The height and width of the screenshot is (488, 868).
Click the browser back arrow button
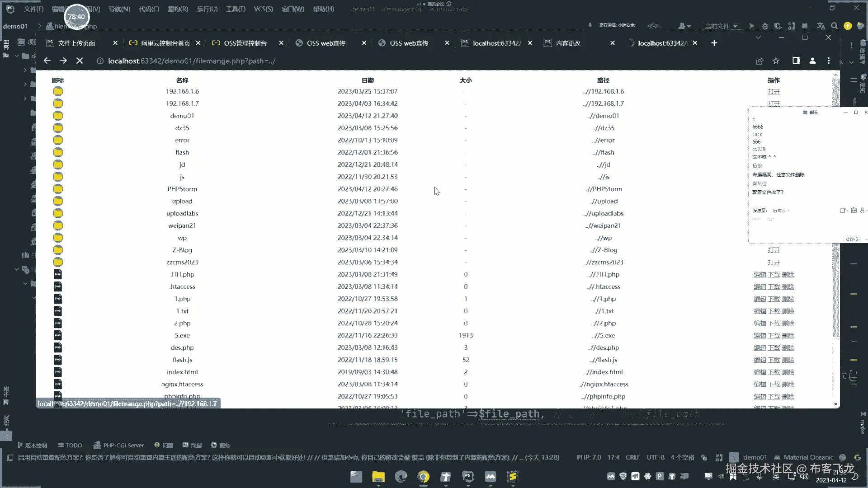(47, 61)
